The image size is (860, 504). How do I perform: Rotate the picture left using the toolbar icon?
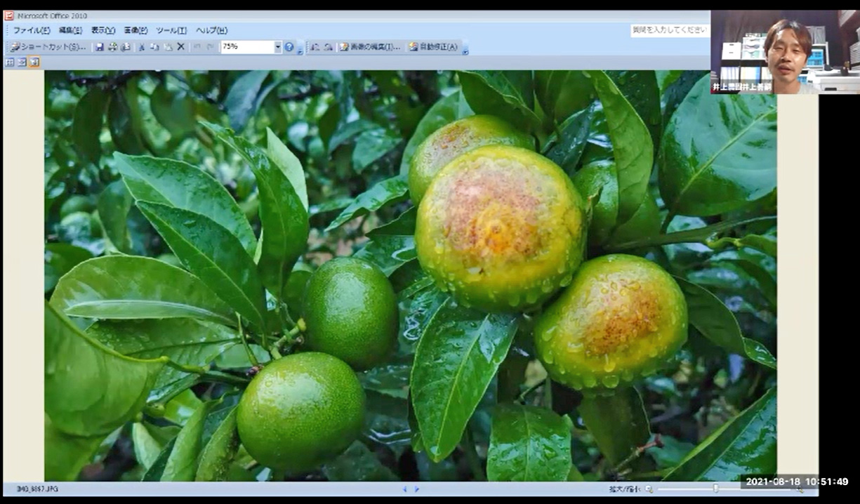(315, 47)
